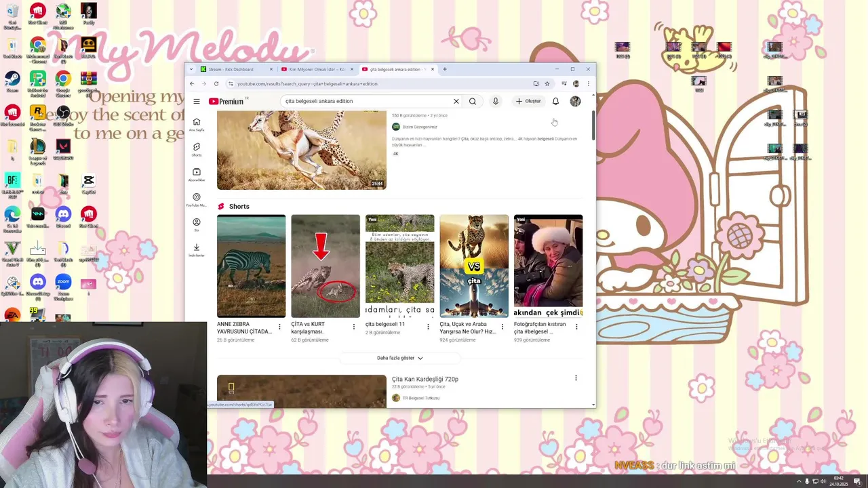
Task: Open the Chrome tab search dropdown arrow
Action: click(191, 69)
